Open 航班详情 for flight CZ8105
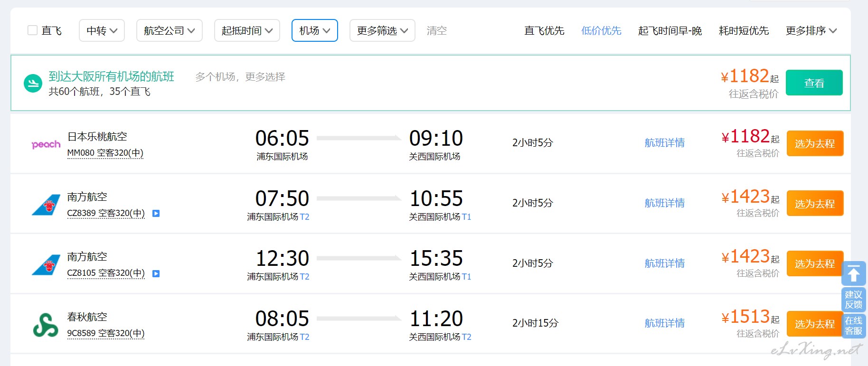This screenshot has width=868, height=366. [665, 263]
